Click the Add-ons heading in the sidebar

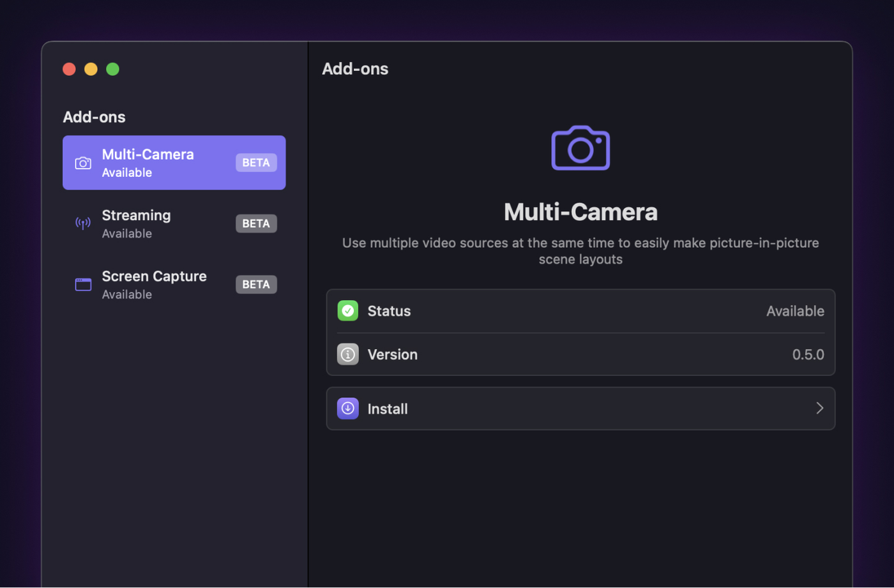94,117
